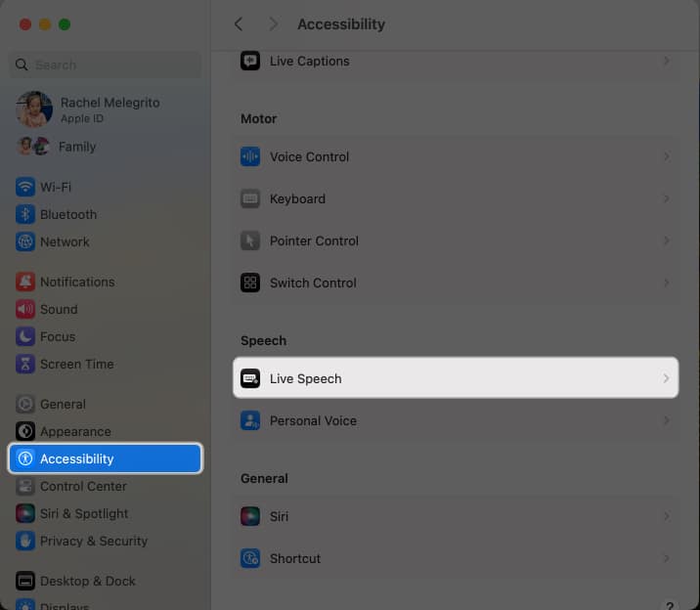Expand Siri accessibility row chevron
The width and height of the screenshot is (700, 610).
[x=667, y=516]
